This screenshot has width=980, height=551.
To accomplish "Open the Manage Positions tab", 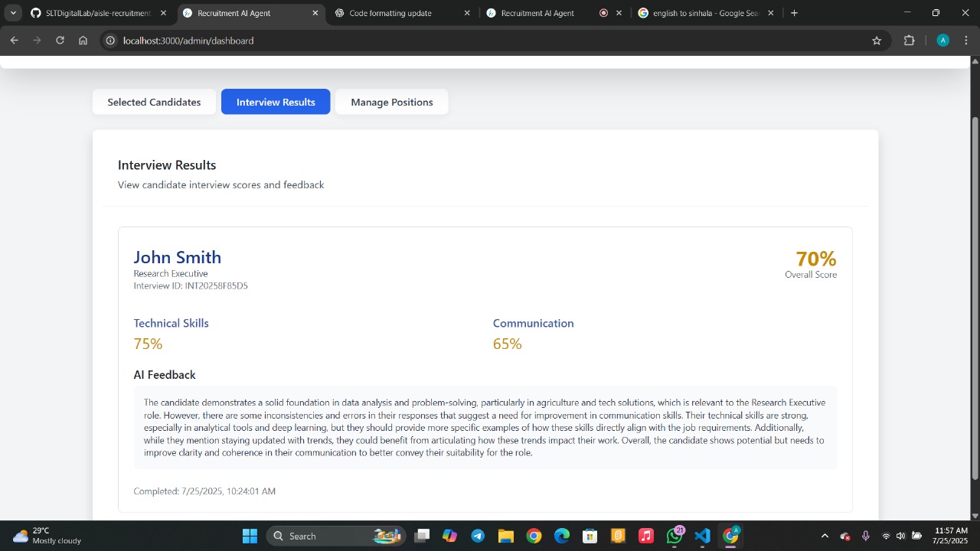I will point(391,102).
